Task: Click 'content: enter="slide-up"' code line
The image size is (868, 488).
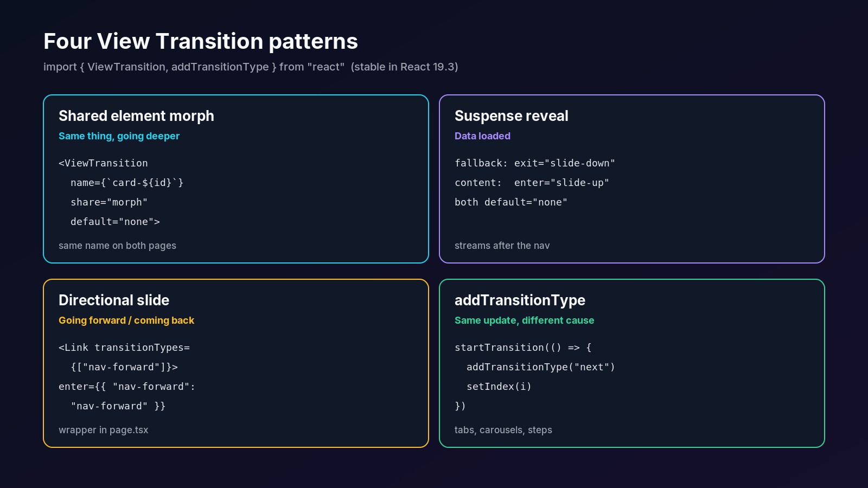Action: (532, 183)
